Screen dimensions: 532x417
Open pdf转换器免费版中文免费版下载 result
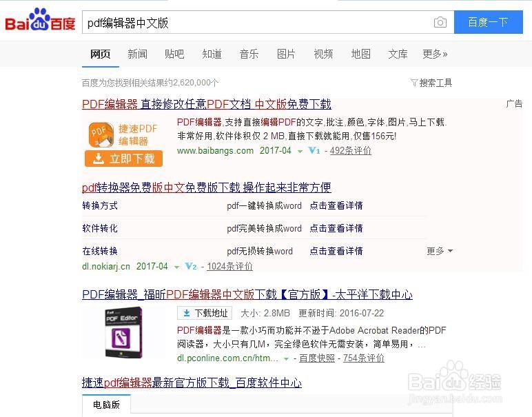coord(207,187)
